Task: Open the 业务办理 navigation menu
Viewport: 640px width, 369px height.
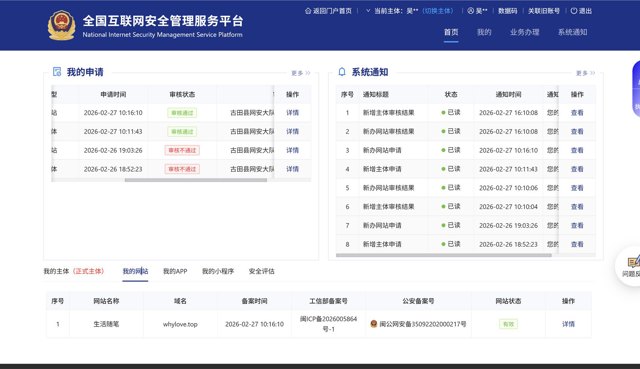Action: pyautogui.click(x=524, y=32)
